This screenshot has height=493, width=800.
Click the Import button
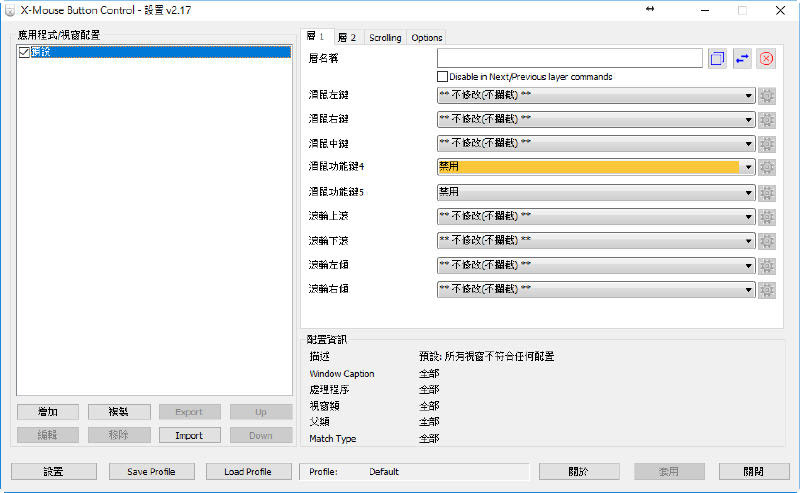click(x=189, y=435)
